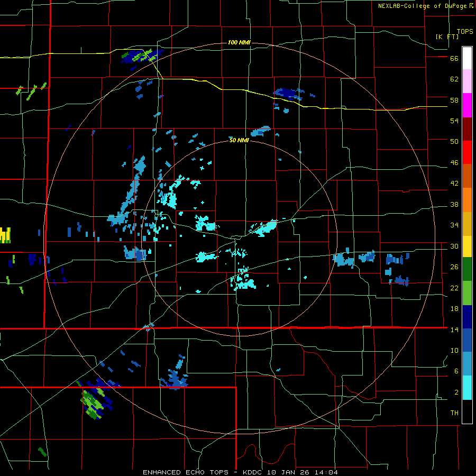Click the 58 legend value
Viewport: 476px width, 476px height.
point(454,100)
